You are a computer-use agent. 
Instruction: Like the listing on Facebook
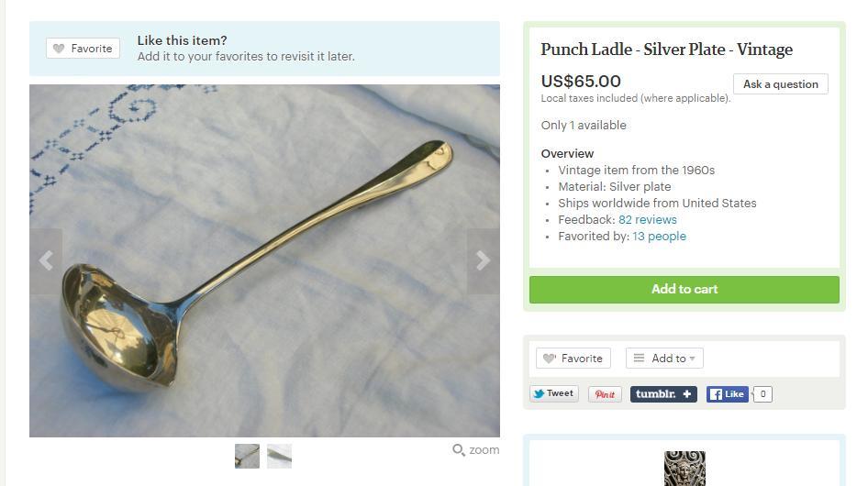coord(728,394)
